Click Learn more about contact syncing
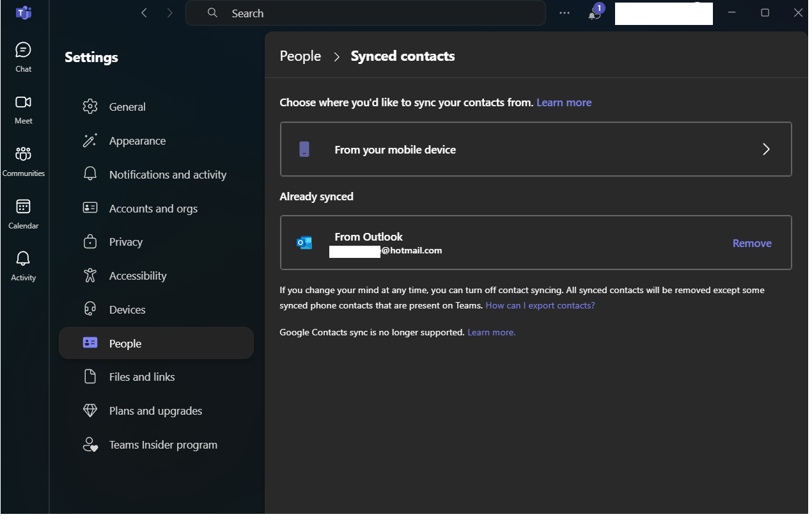Image resolution: width=812 pixels, height=519 pixels. (564, 102)
